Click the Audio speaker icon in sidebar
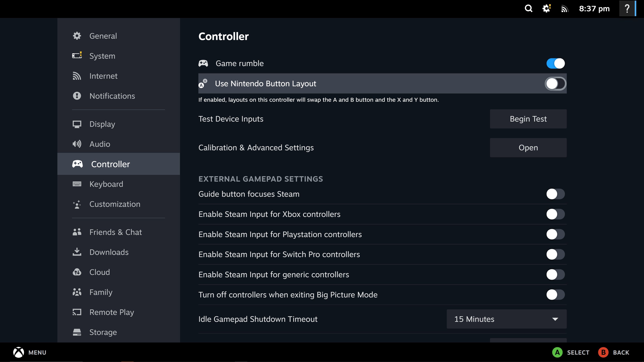This screenshot has width=644, height=362. tap(77, 144)
